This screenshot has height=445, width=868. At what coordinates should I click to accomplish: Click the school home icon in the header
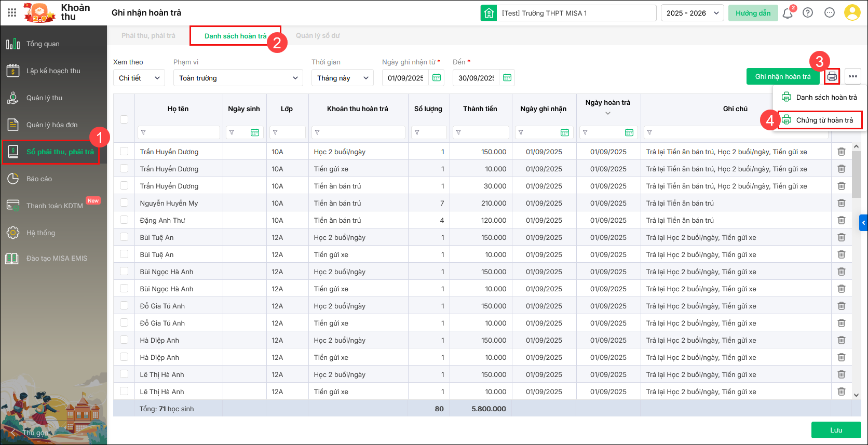click(489, 13)
